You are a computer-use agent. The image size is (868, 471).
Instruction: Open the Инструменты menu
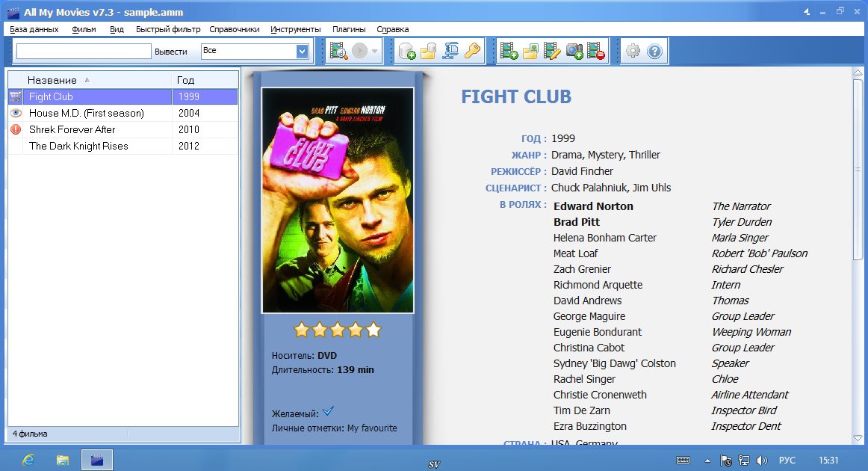pyautogui.click(x=296, y=29)
